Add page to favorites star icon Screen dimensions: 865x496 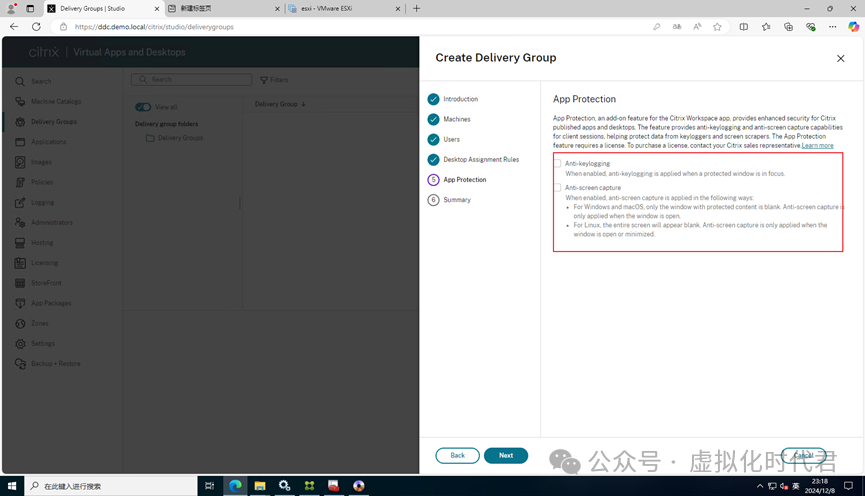[x=717, y=26]
